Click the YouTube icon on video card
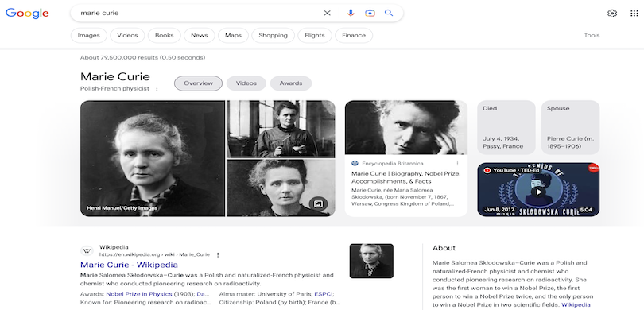The width and height of the screenshot is (644, 310). (487, 170)
